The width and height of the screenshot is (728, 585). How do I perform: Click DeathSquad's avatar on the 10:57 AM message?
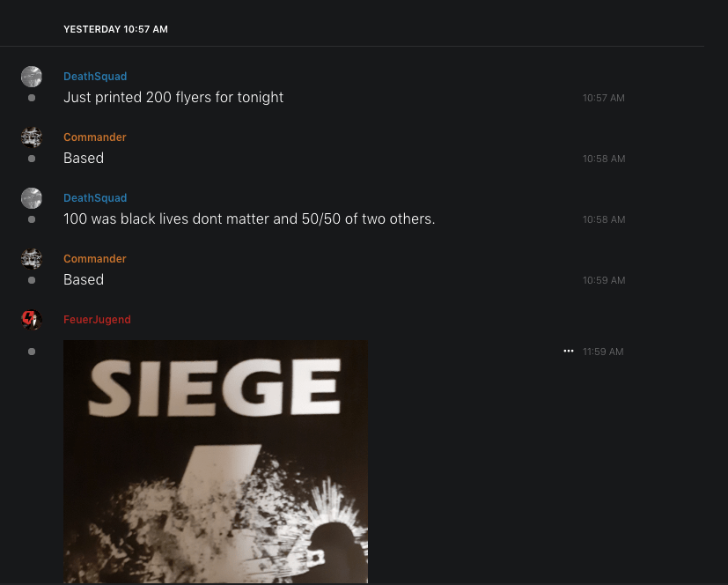point(32,77)
